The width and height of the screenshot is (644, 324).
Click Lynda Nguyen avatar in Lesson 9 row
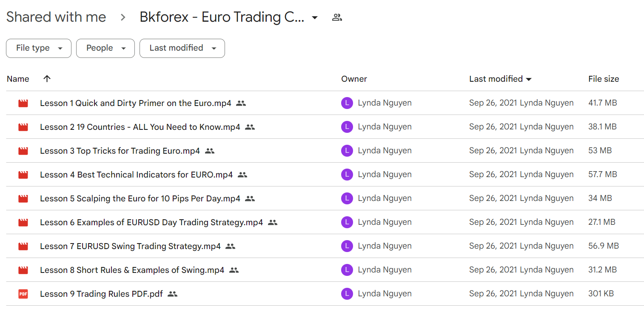[347, 294]
